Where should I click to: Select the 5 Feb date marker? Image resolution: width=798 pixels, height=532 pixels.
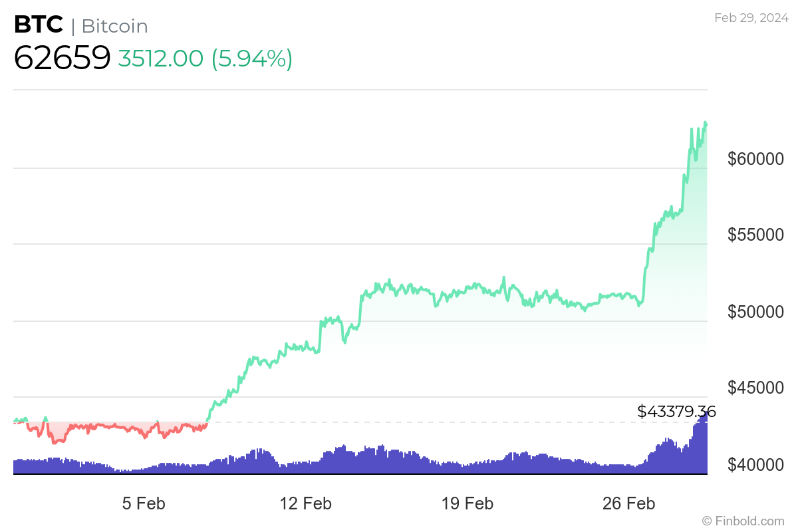coord(144,503)
